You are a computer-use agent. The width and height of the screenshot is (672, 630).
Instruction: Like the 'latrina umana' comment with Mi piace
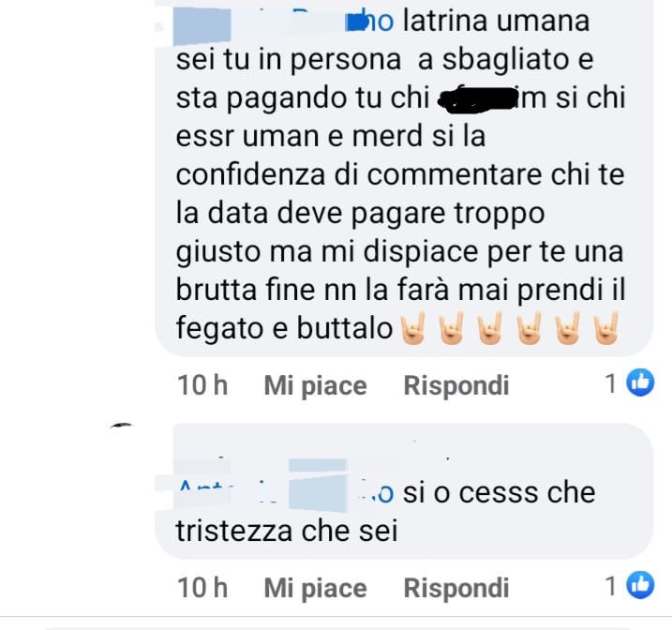point(316,385)
